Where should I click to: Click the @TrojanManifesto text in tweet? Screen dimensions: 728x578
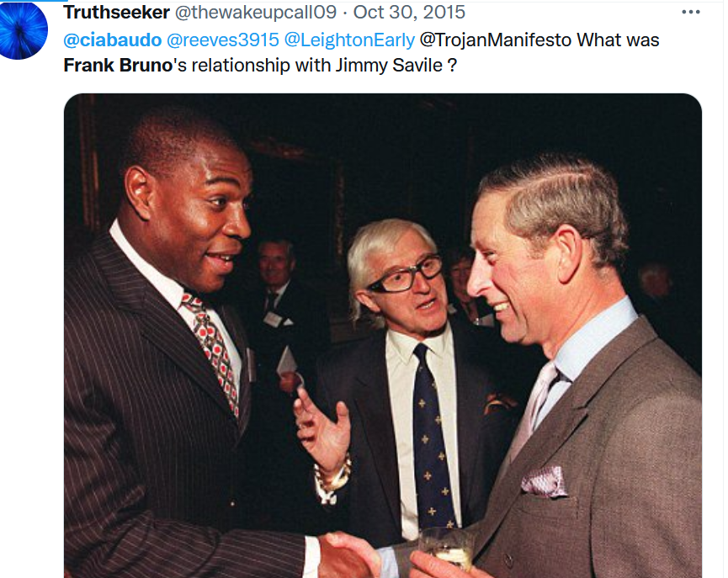point(496,40)
